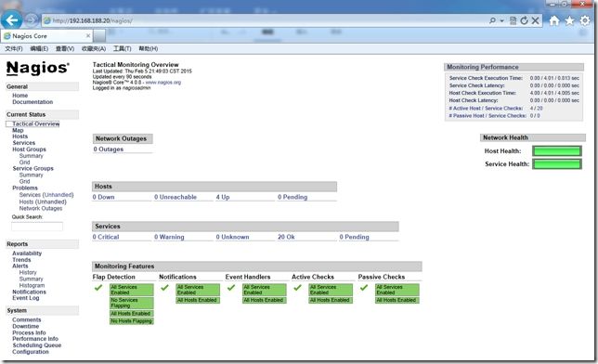Click the 4 Up hosts link
598x364 pixels.
click(223, 197)
